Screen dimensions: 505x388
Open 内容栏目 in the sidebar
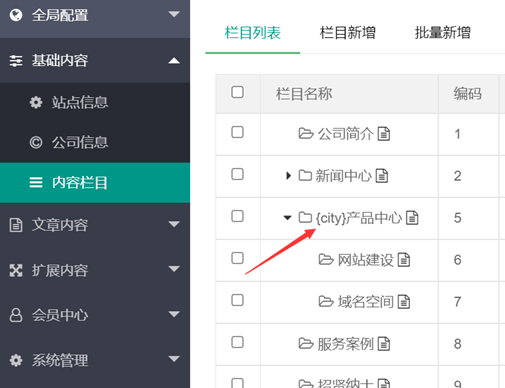pos(95,183)
